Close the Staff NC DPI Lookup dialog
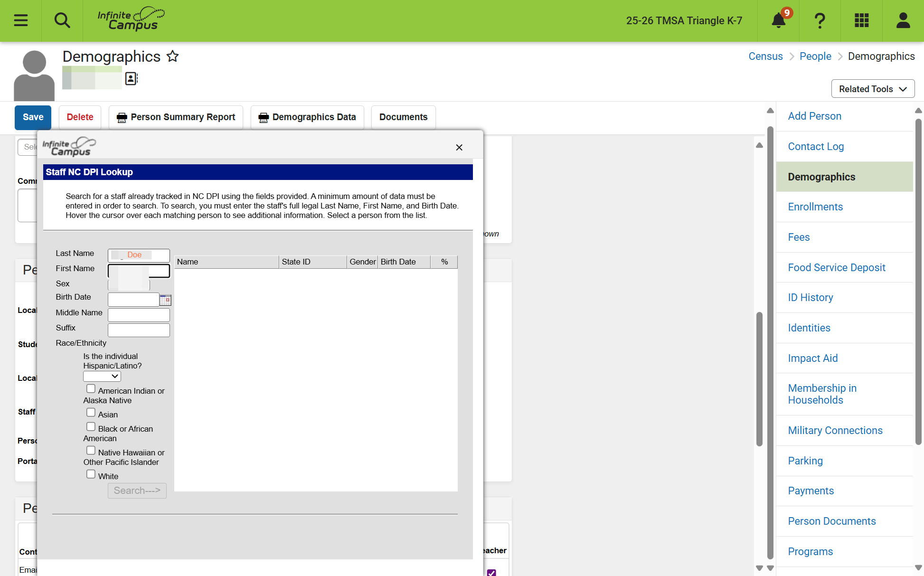 [x=459, y=147]
